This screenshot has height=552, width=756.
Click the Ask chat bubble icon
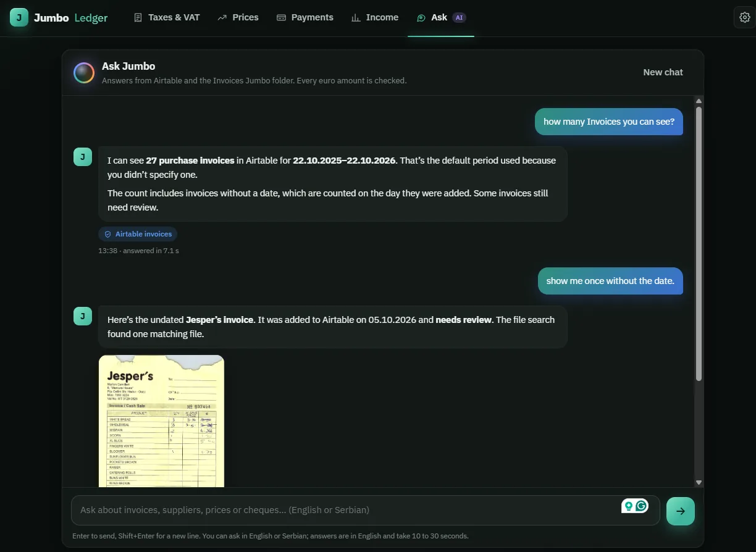pos(421,17)
